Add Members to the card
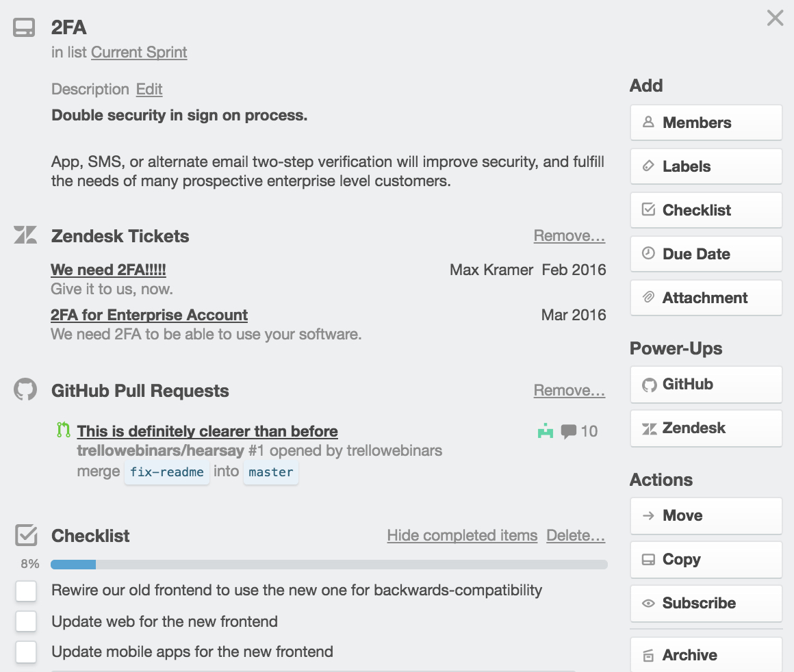 (706, 122)
